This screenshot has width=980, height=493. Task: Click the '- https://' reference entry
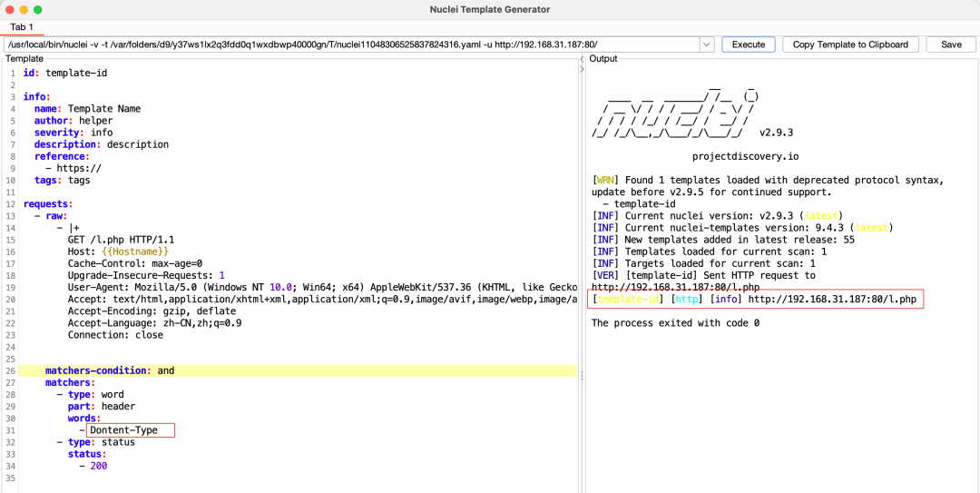tap(73, 168)
